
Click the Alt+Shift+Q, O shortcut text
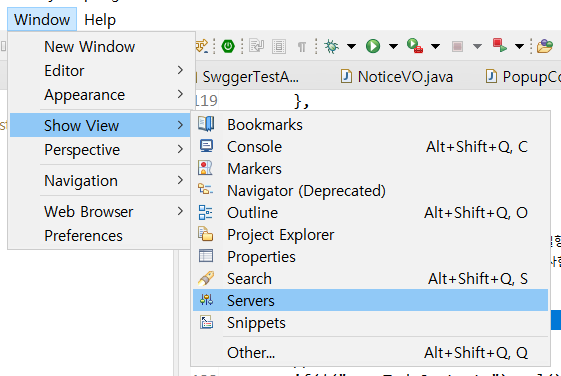click(476, 213)
